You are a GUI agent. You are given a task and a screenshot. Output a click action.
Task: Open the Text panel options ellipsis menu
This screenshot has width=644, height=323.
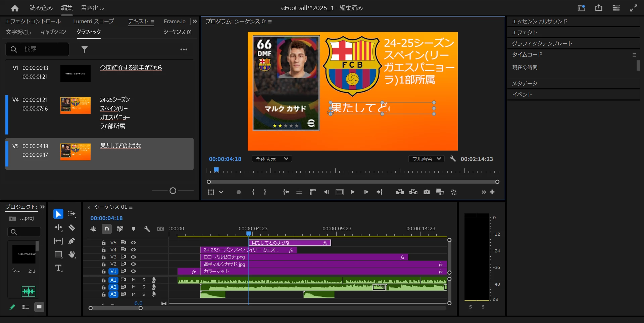[184, 49]
